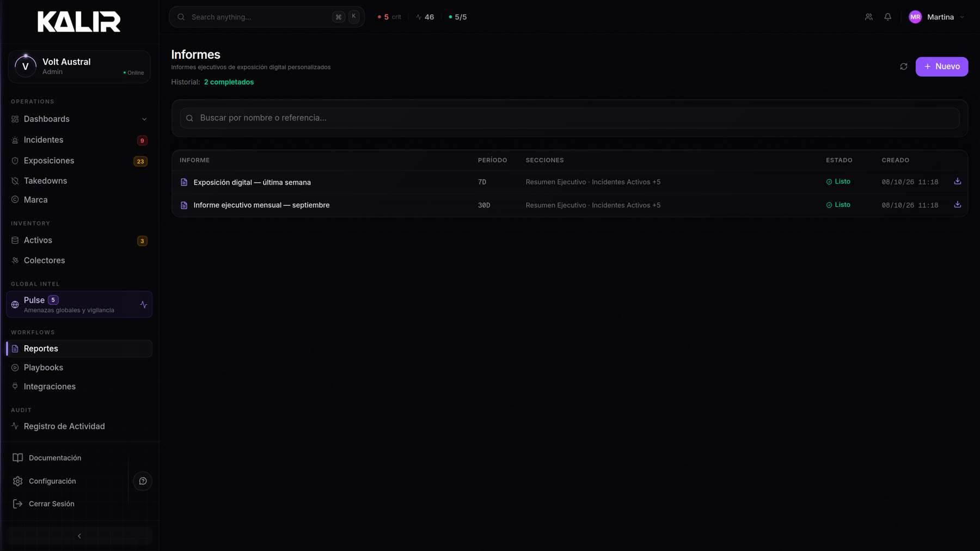980x551 pixels.
Task: Click the SECCIONES column header
Action: pos(544,160)
